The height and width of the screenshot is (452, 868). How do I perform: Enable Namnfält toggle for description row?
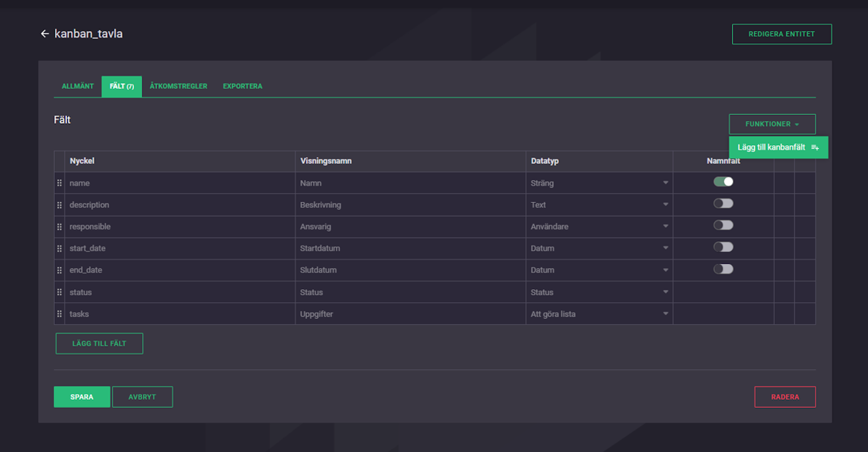pos(723,203)
